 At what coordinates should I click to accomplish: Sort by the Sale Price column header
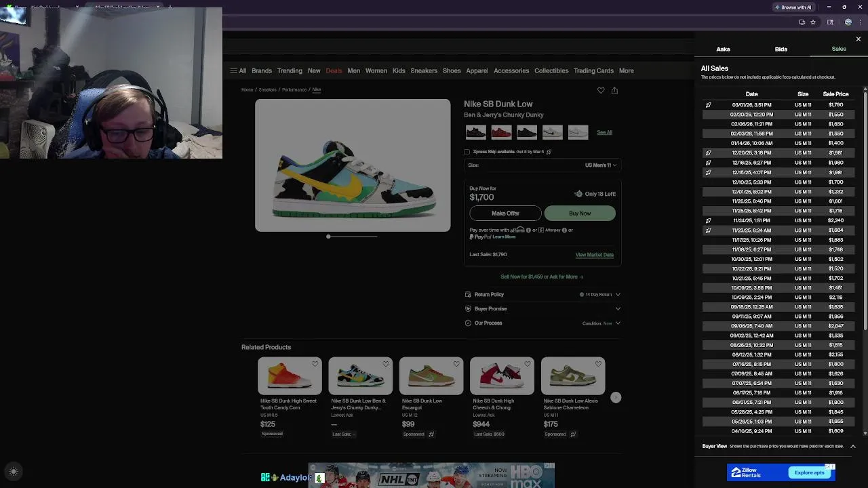click(835, 94)
